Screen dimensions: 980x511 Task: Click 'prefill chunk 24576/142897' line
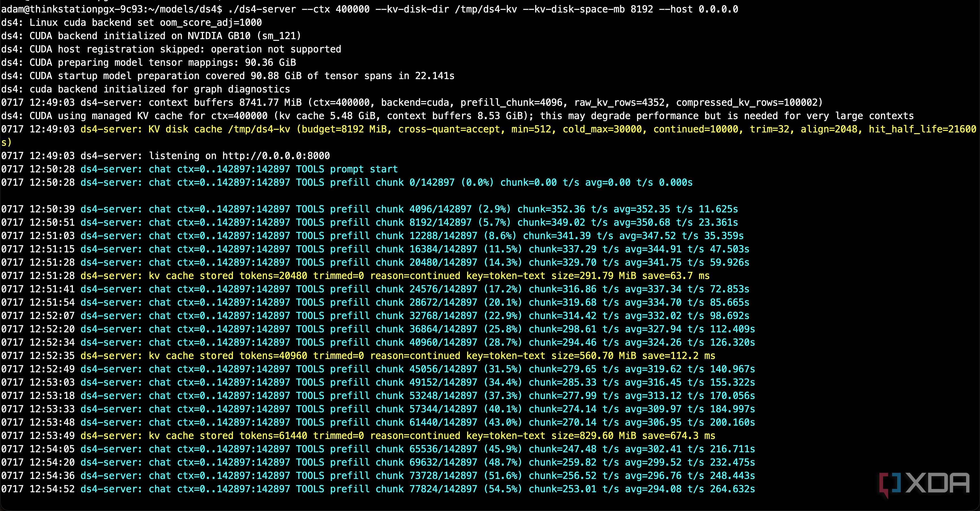coord(375,289)
